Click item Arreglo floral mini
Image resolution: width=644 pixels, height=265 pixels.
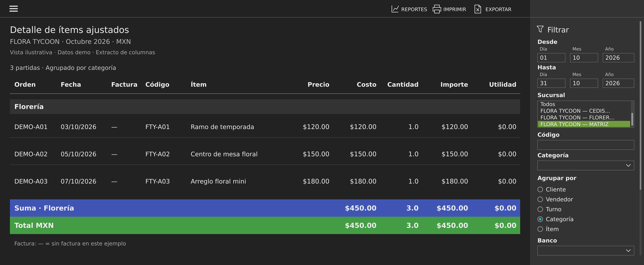(x=218, y=182)
